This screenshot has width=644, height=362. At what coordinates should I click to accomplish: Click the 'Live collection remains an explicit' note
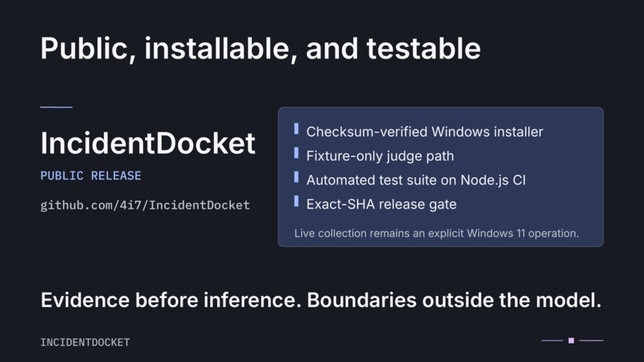pos(436,233)
